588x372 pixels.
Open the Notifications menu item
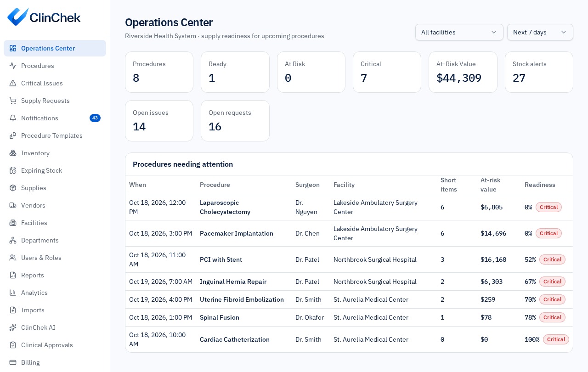coord(55,118)
